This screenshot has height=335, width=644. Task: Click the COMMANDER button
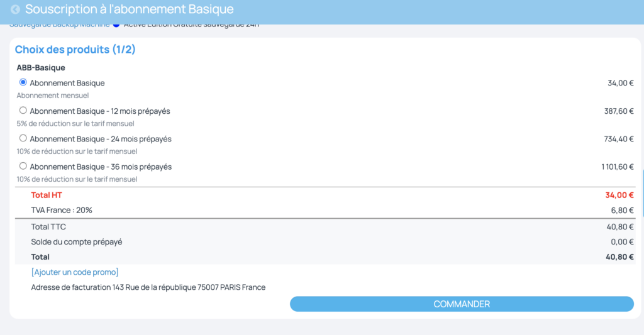462,304
